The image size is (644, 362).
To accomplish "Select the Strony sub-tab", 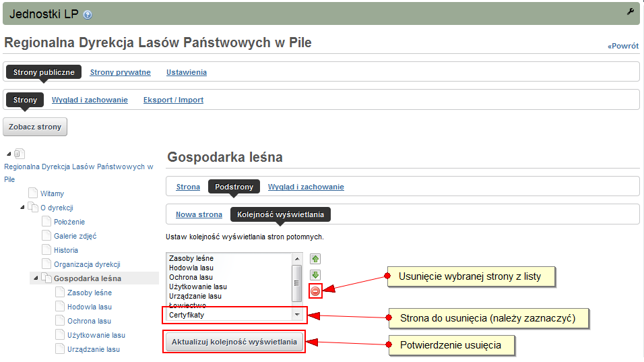I will [25, 100].
